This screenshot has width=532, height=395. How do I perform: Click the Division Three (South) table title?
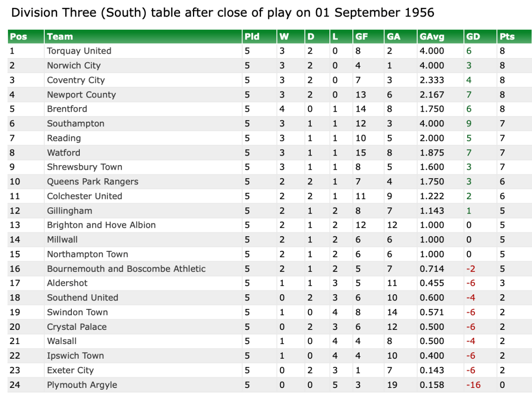[x=223, y=12]
